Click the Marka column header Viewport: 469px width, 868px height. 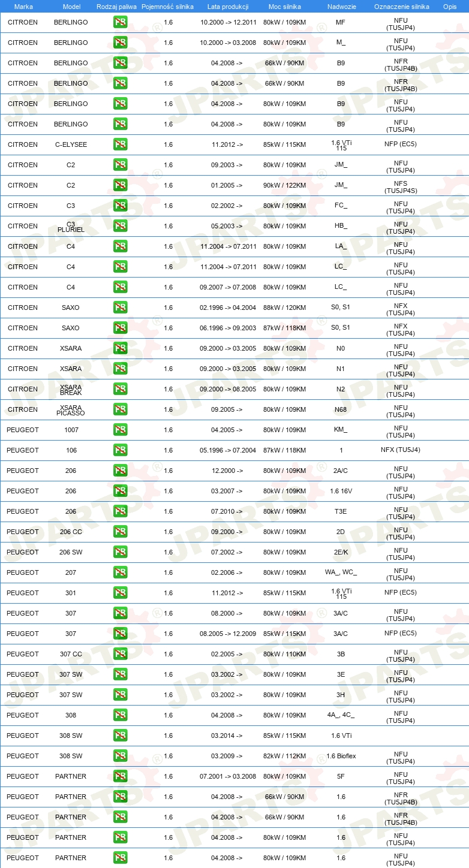point(23,7)
